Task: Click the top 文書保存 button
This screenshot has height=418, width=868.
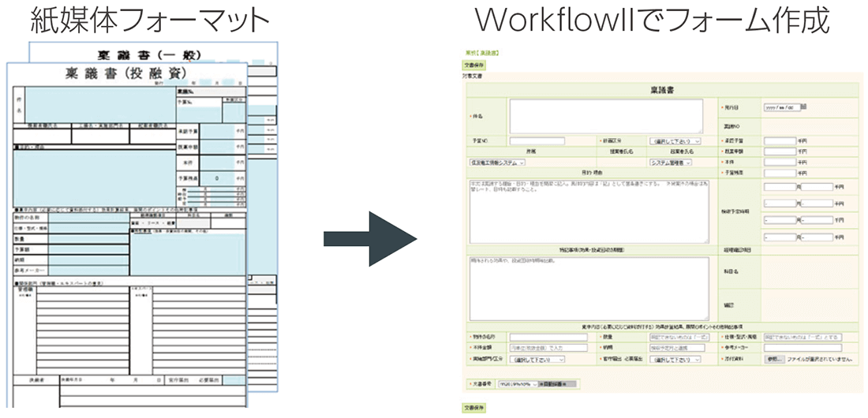Action: (474, 65)
